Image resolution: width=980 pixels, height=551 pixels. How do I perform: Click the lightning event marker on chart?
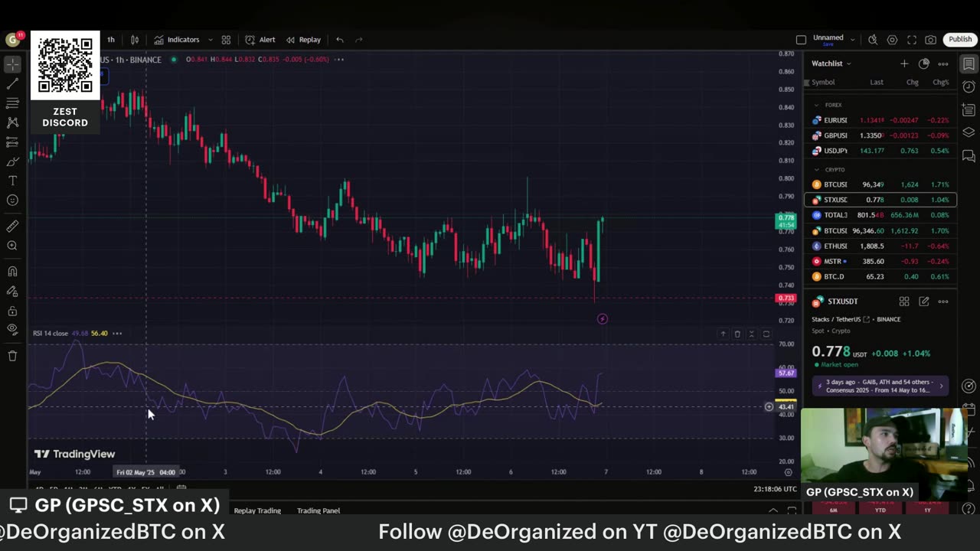603,318
